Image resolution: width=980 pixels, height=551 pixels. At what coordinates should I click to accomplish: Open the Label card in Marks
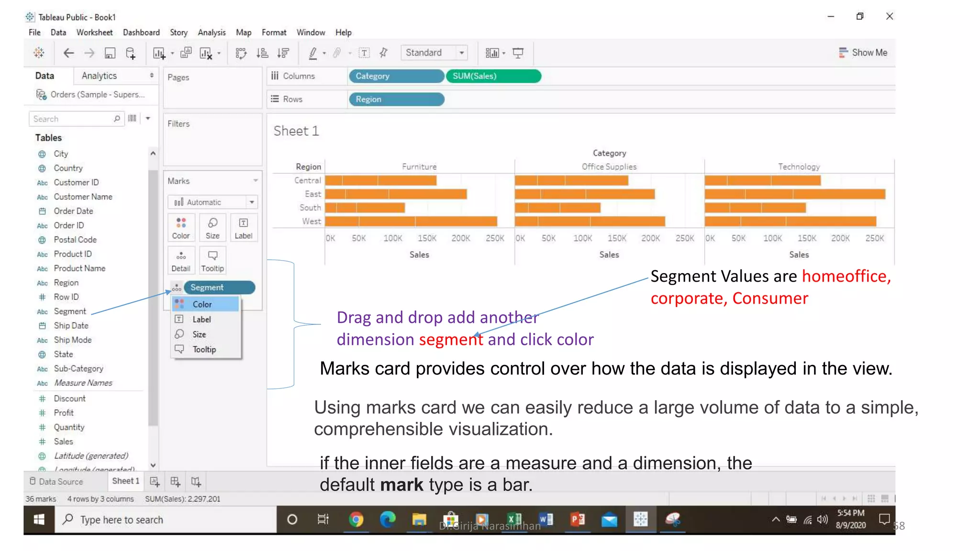(x=244, y=228)
